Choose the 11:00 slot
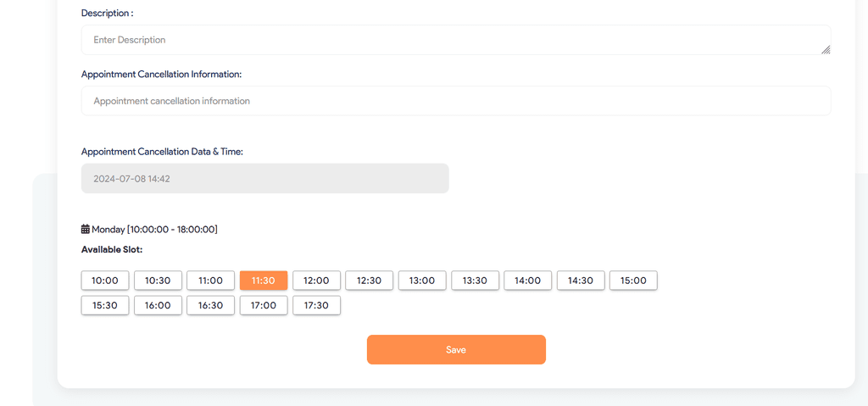Image resolution: width=868 pixels, height=406 pixels. pyautogui.click(x=210, y=281)
